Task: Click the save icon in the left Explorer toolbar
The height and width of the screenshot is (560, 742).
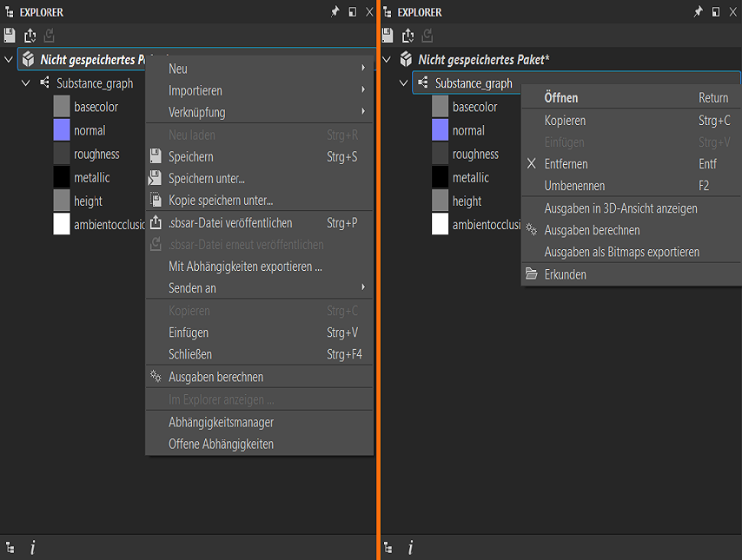Action: click(x=10, y=36)
